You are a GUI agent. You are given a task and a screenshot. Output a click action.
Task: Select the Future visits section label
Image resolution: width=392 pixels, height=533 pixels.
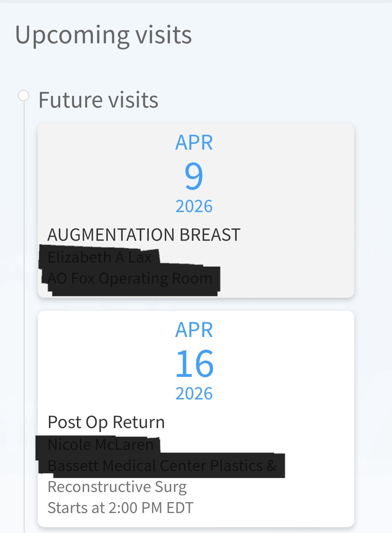[98, 100]
